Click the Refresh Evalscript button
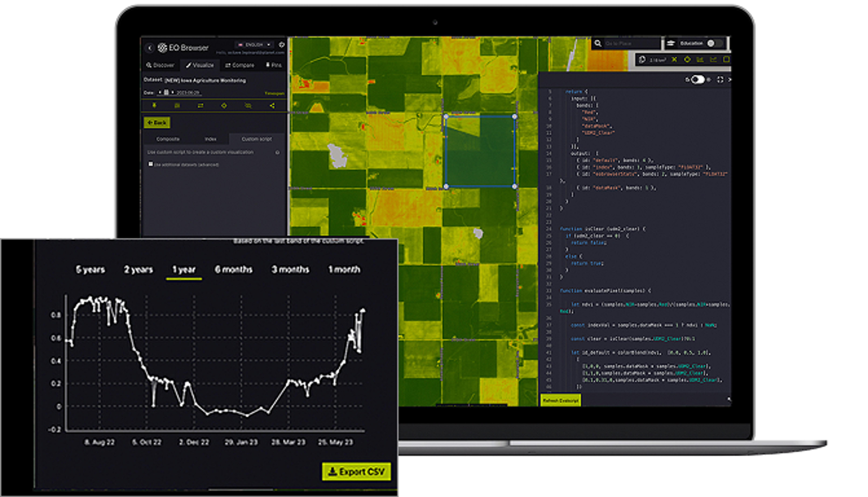 tap(560, 400)
